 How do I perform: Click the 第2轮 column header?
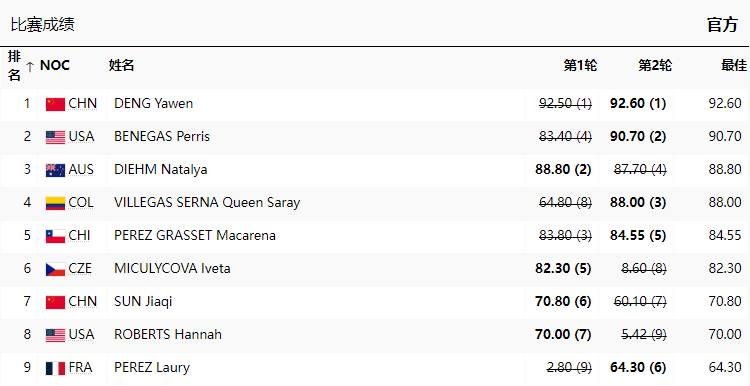coord(654,65)
